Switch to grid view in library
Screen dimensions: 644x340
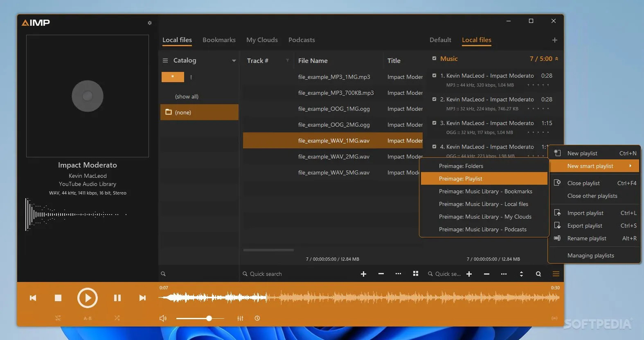tap(416, 274)
